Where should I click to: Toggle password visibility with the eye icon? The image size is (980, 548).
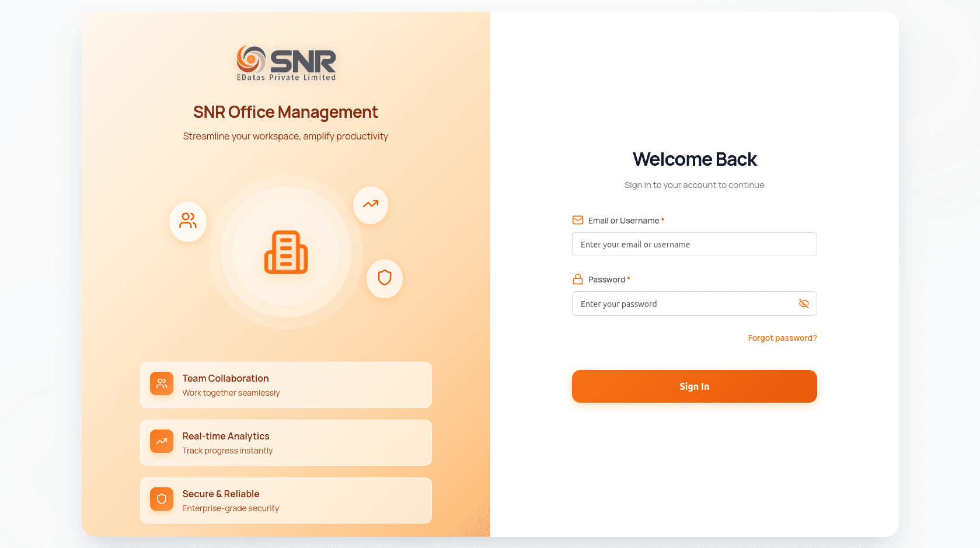pyautogui.click(x=804, y=303)
